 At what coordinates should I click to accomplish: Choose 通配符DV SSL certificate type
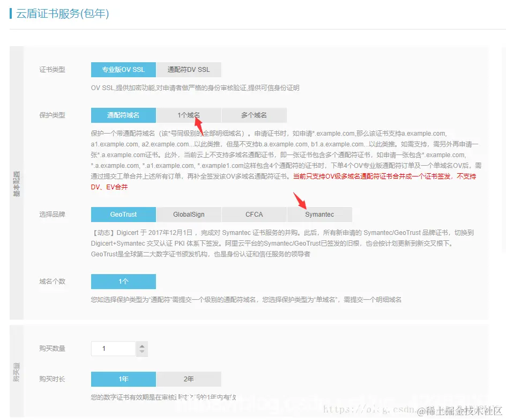coord(189,70)
